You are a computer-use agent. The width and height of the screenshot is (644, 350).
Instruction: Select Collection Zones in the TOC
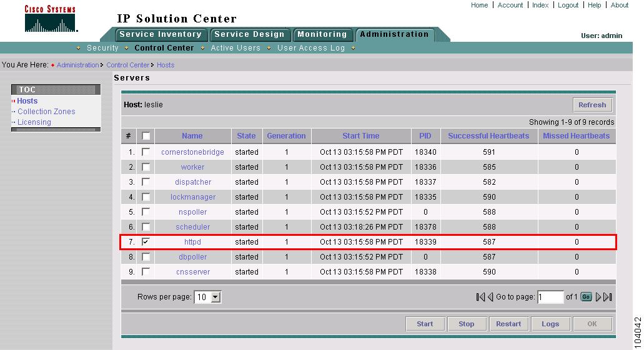point(46,112)
